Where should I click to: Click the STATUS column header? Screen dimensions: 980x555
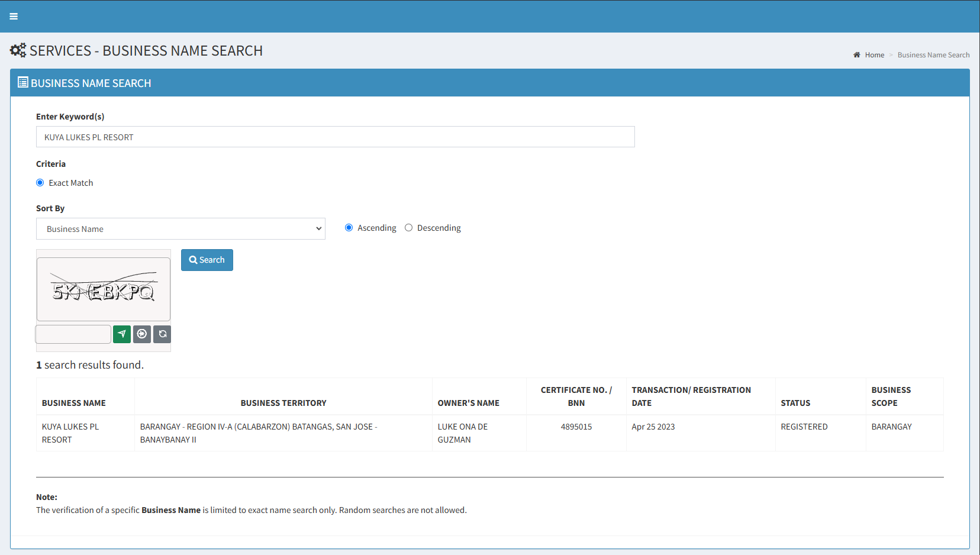pos(795,403)
